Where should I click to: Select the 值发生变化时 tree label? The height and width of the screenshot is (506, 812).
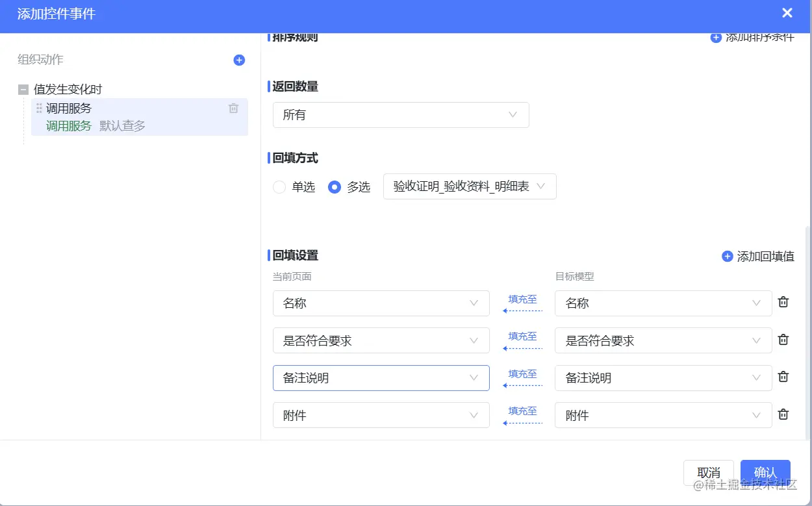click(x=68, y=90)
